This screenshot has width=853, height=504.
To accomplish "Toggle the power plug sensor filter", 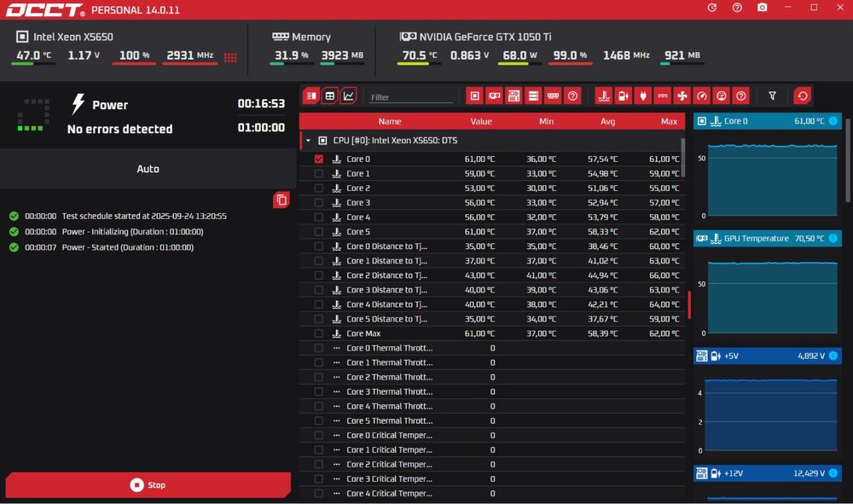I will pos(643,96).
